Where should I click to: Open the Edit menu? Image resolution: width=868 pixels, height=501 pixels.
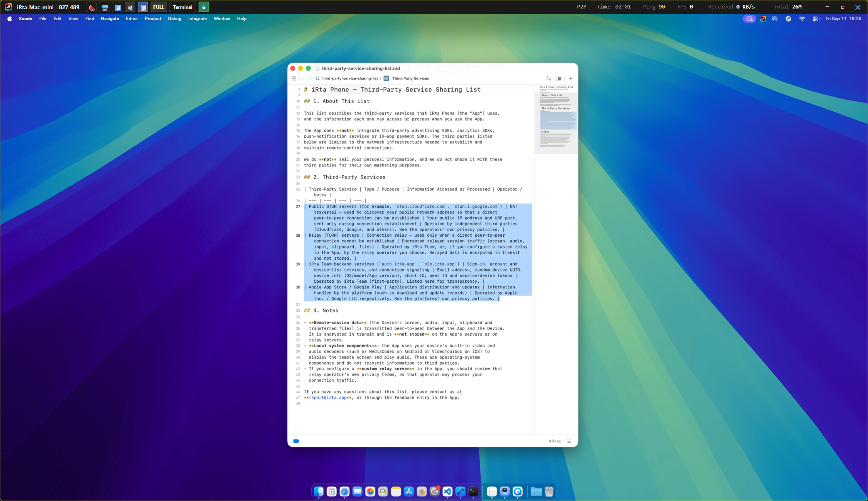coord(57,19)
